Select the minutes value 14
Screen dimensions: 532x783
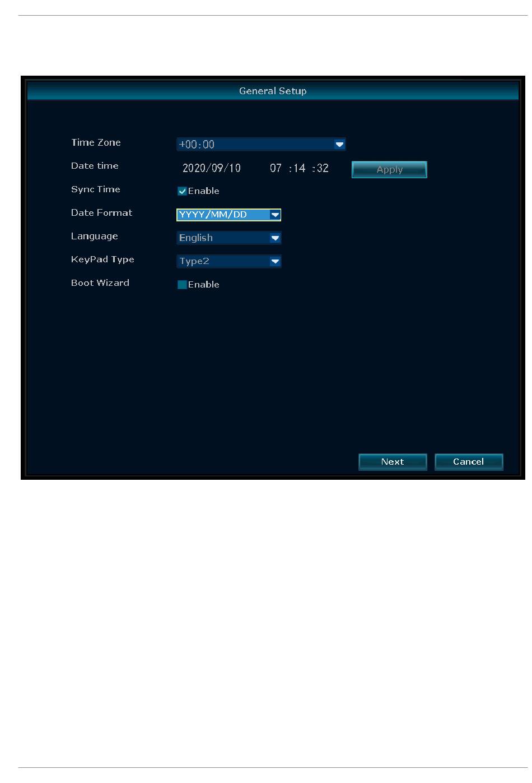(299, 168)
